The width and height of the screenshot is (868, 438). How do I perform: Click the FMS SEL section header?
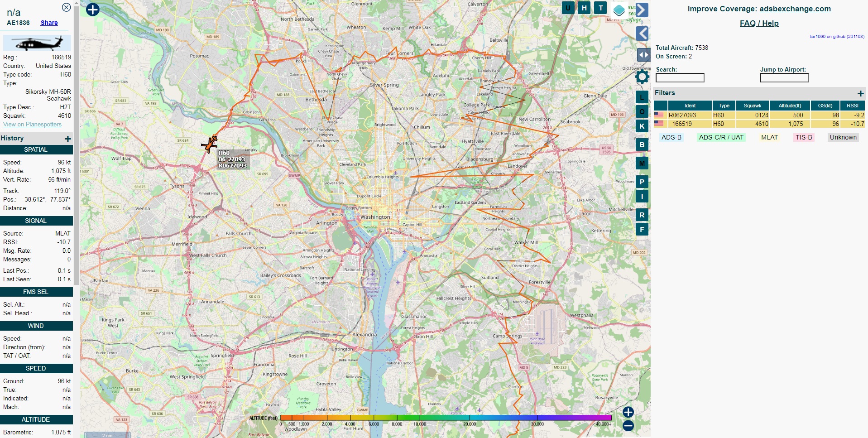(36, 292)
